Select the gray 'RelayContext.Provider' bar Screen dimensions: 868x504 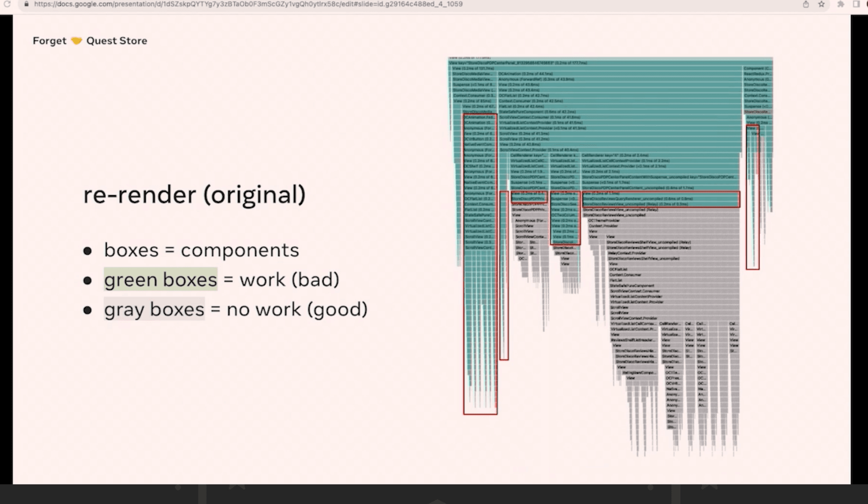pos(673,253)
